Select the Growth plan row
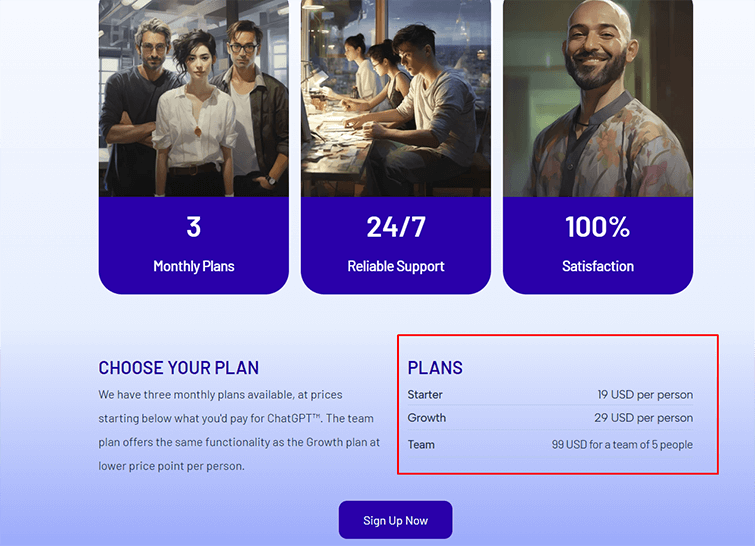 point(550,418)
